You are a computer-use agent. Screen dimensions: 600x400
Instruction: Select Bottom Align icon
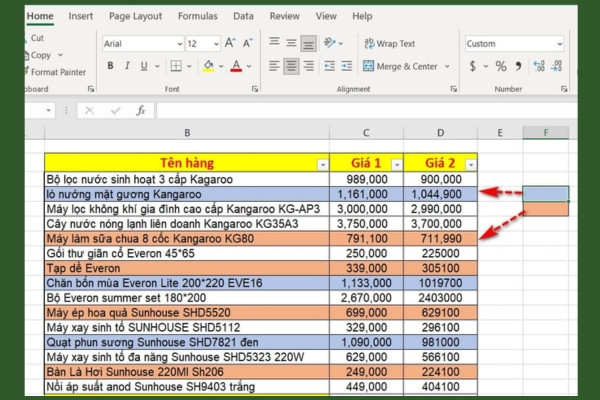click(308, 43)
